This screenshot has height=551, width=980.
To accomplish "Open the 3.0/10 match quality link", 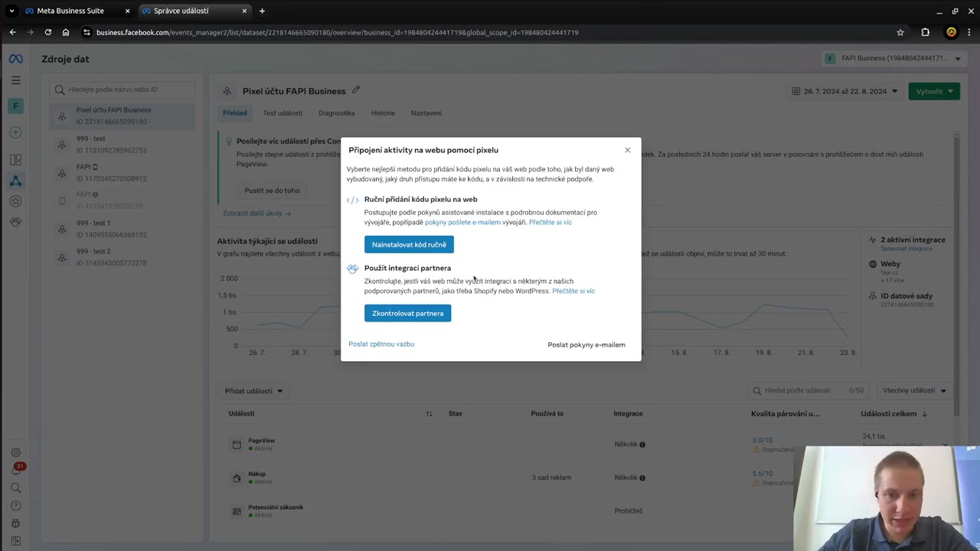I will 763,441.
